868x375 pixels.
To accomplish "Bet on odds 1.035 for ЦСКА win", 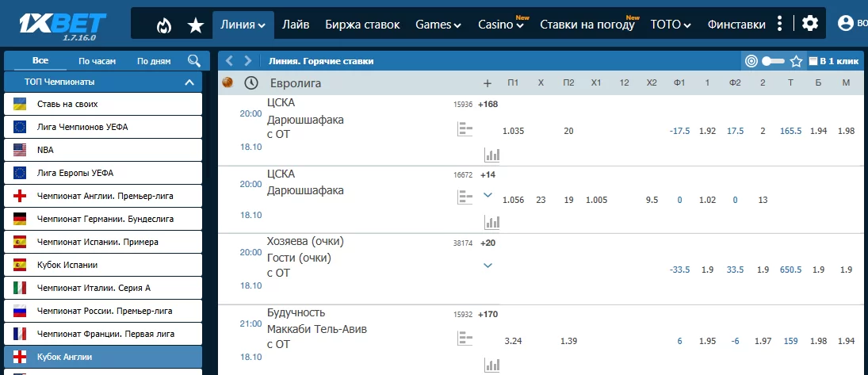I will pos(513,132).
